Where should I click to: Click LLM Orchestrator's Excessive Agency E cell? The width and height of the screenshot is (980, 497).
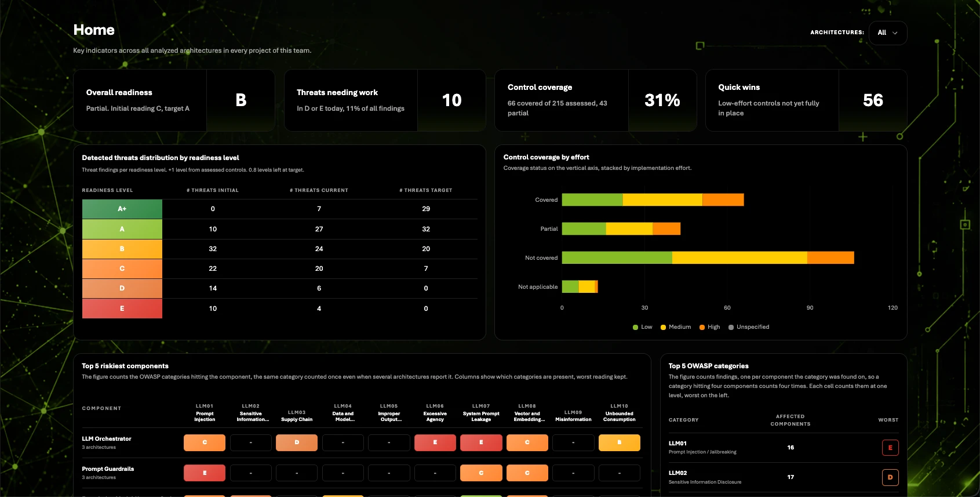point(435,442)
